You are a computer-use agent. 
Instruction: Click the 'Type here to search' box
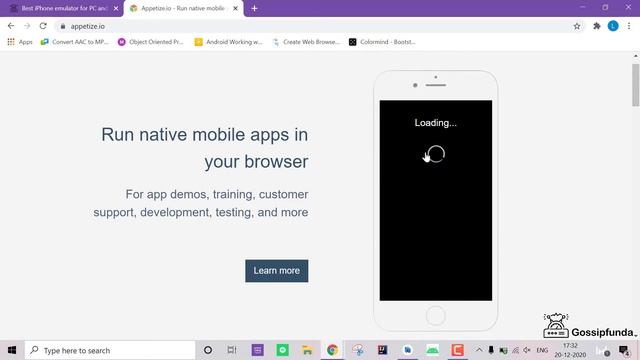(x=110, y=350)
